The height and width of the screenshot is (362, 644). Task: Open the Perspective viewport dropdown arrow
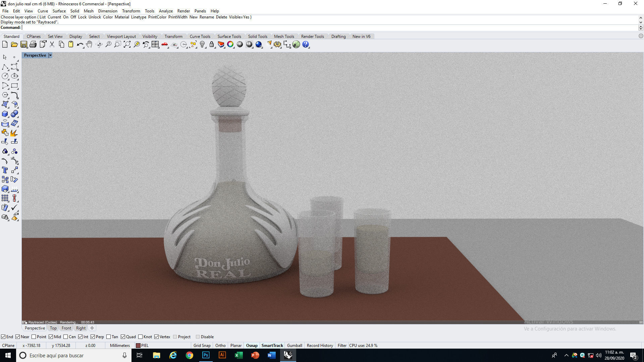tap(50, 55)
